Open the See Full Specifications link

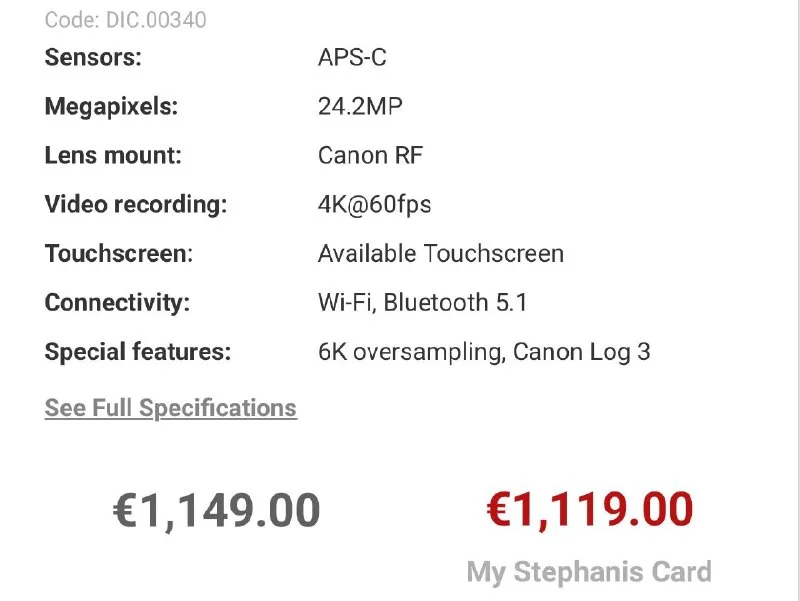tap(170, 408)
